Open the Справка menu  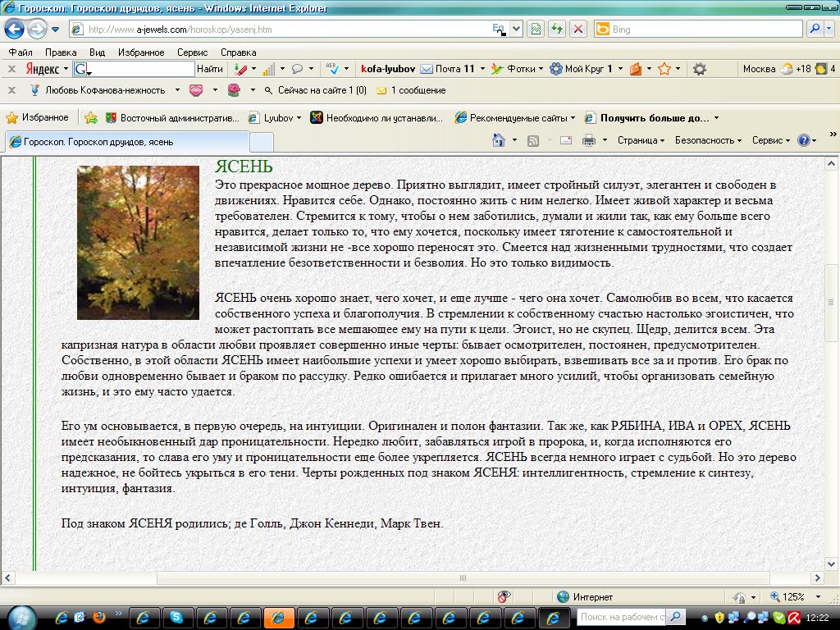(x=239, y=52)
